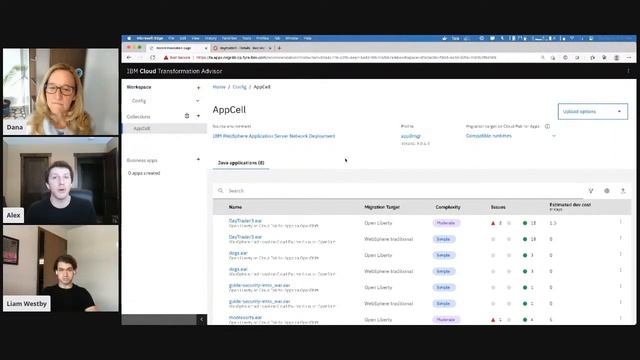The height and width of the screenshot is (360, 640).
Task: Click the Not Secure warning icon
Action: pyautogui.click(x=166, y=58)
